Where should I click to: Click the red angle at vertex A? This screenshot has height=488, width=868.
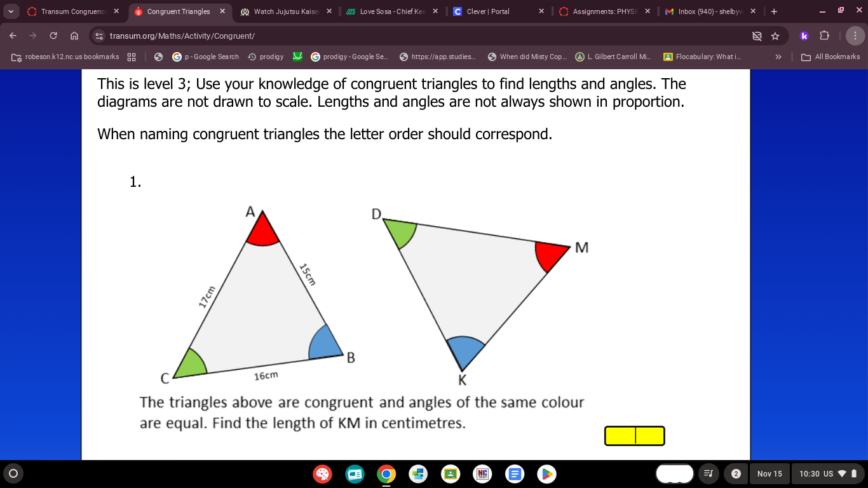tap(262, 232)
